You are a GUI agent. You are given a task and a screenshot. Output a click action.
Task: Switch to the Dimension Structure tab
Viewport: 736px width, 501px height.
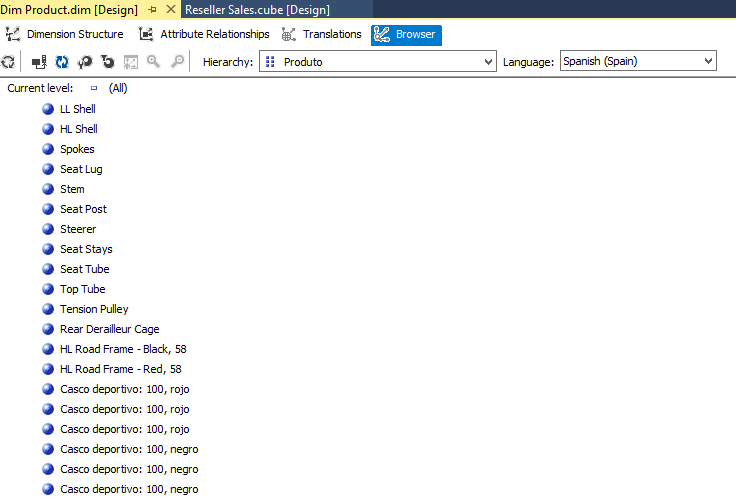(x=65, y=34)
